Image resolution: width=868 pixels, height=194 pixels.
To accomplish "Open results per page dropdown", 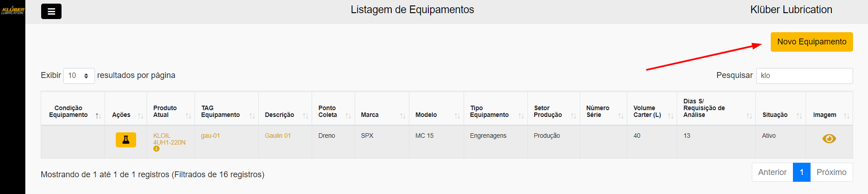I will click(x=79, y=76).
